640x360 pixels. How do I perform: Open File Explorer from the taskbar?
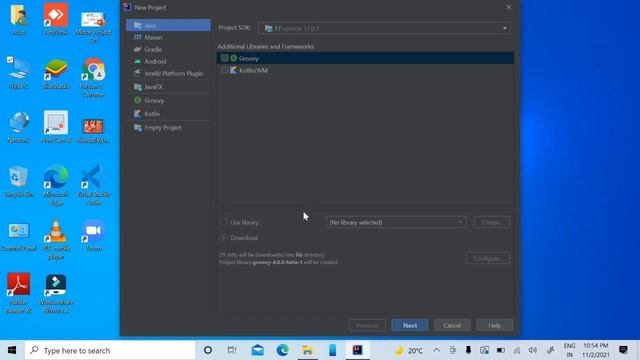307,350
